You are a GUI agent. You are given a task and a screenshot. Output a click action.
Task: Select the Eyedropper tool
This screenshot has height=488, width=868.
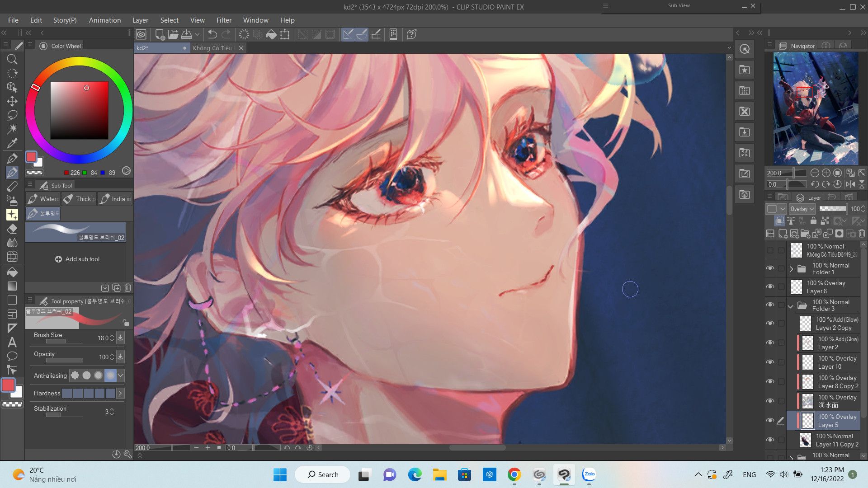pos(12,144)
